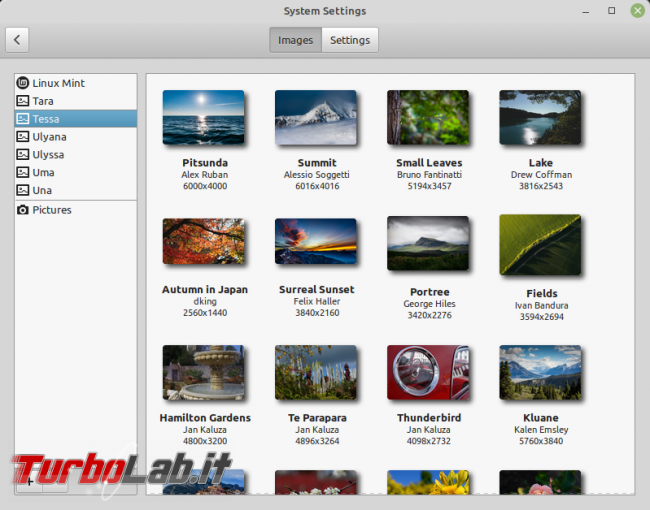
Task: Click the yellow flowers thumbnail in bottom row
Action: [x=428, y=482]
